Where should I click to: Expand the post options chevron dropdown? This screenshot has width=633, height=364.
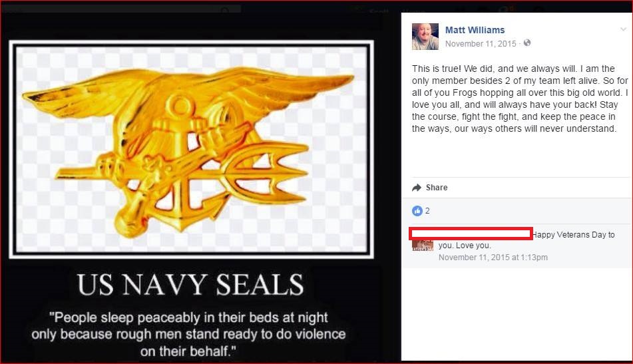(x=623, y=29)
